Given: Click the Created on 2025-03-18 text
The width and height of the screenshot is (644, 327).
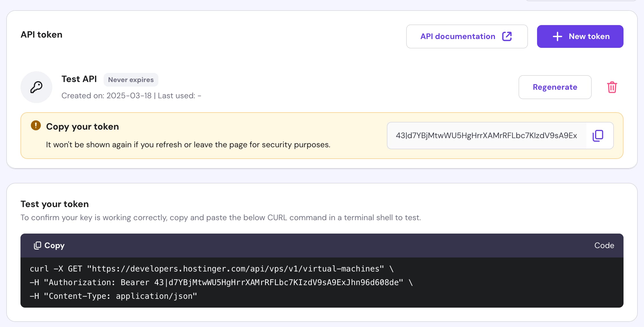Looking at the screenshot, I should 106,96.
